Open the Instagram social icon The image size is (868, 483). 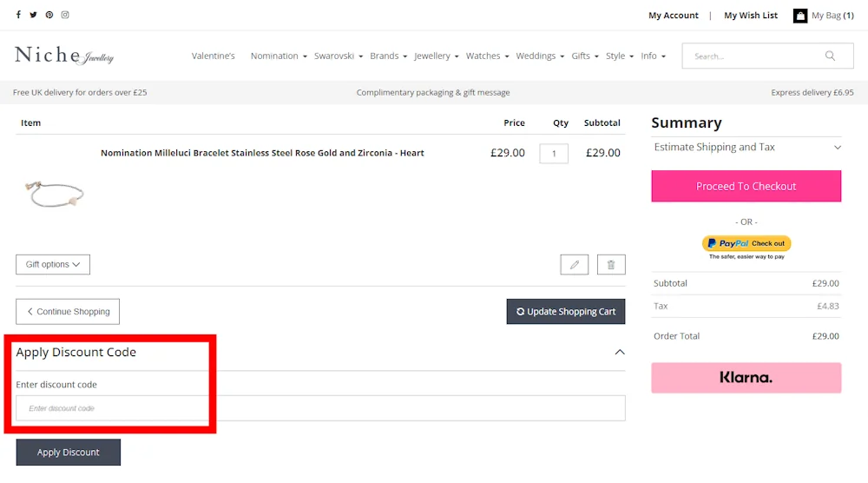65,15
